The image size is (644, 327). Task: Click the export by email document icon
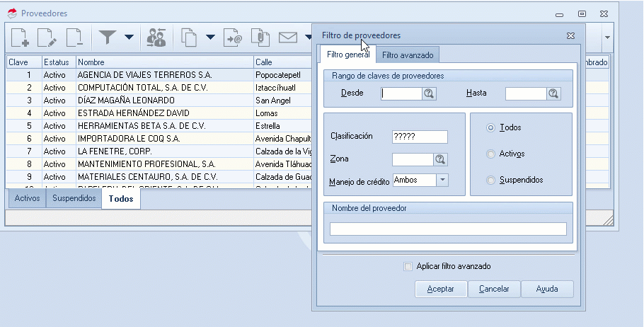[x=233, y=38]
